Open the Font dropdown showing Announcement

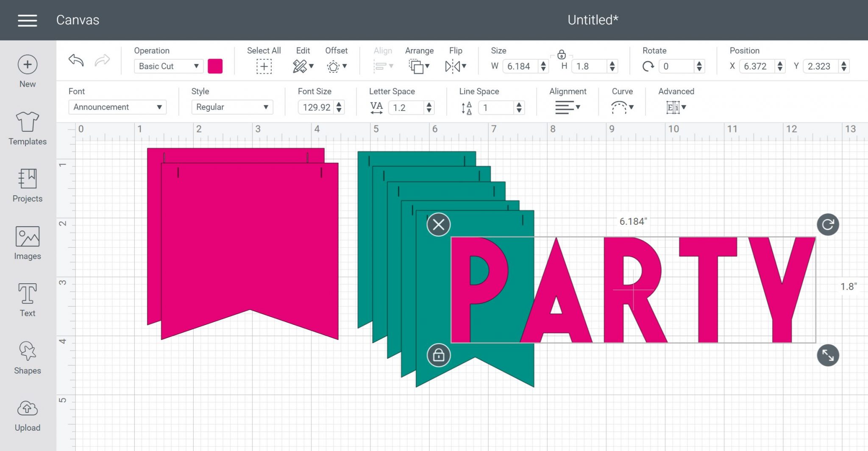[x=117, y=107]
